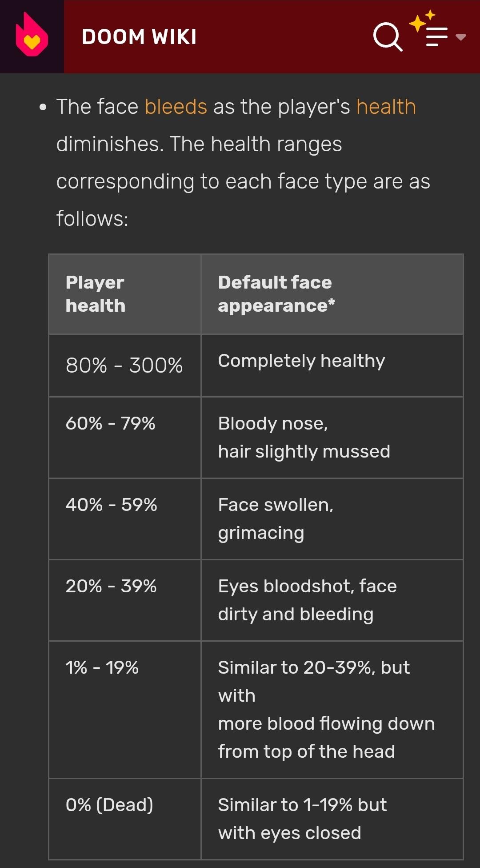Follow the orange "bleeds" link

coord(176,107)
